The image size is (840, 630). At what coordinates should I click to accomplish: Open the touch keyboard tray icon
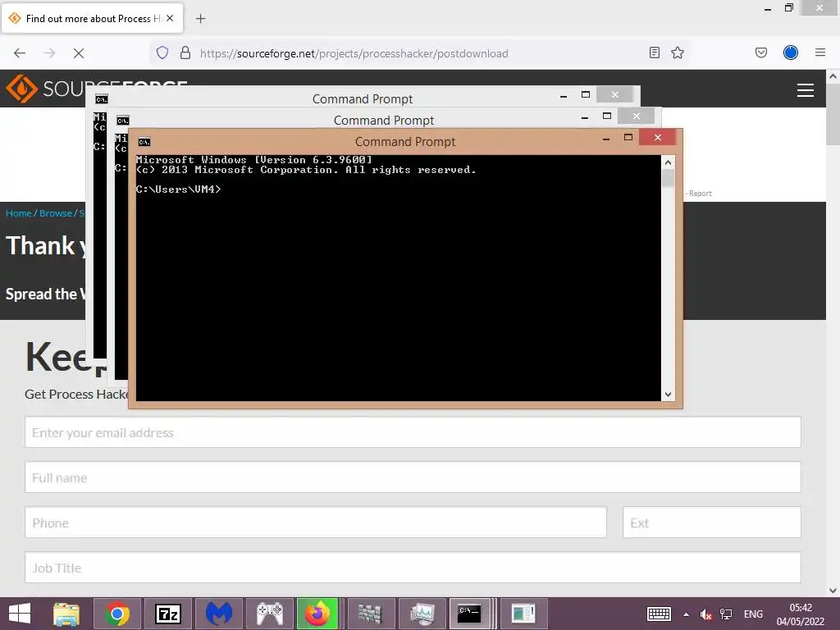pyautogui.click(x=659, y=614)
